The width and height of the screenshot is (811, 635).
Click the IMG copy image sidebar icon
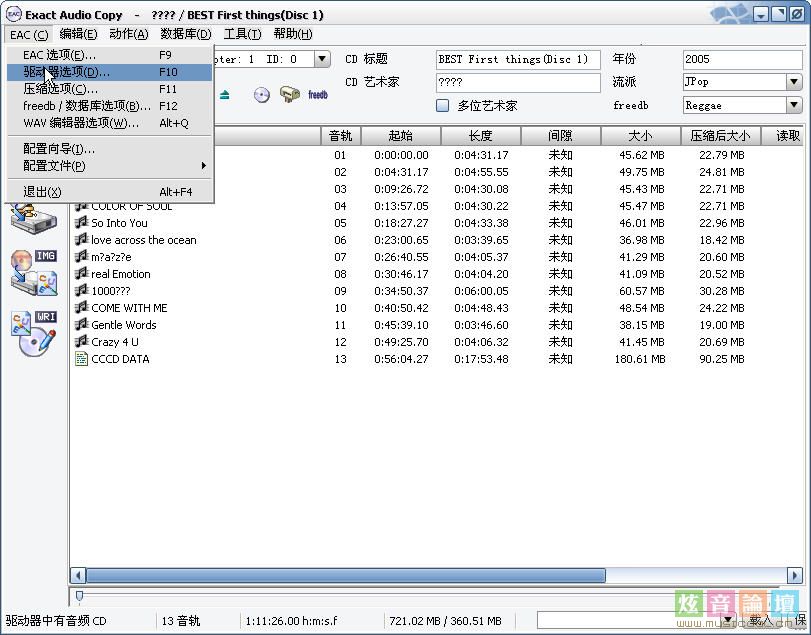34,272
